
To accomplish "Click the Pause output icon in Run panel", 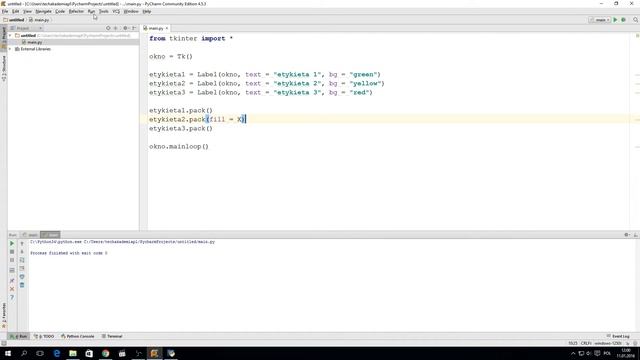I will click(12, 260).
